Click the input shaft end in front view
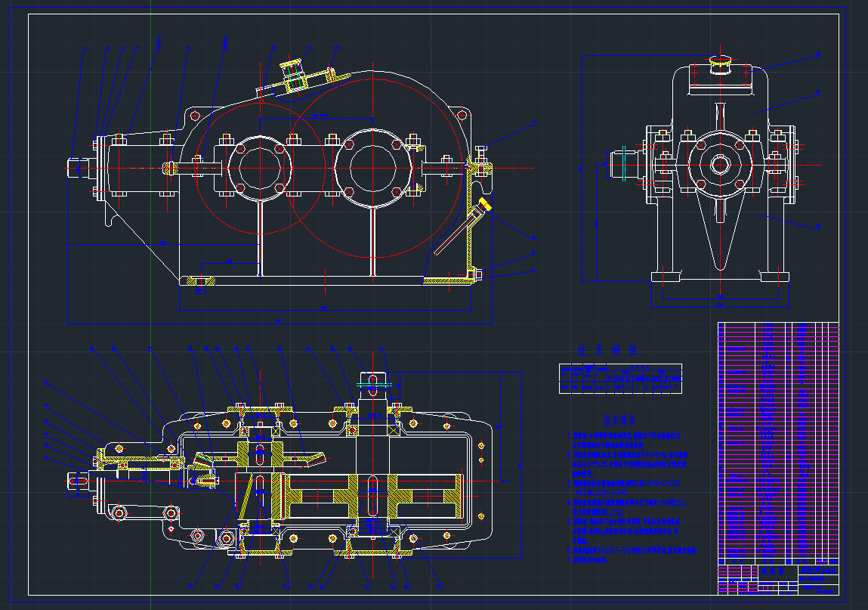The height and width of the screenshot is (610, 868). coord(77,168)
